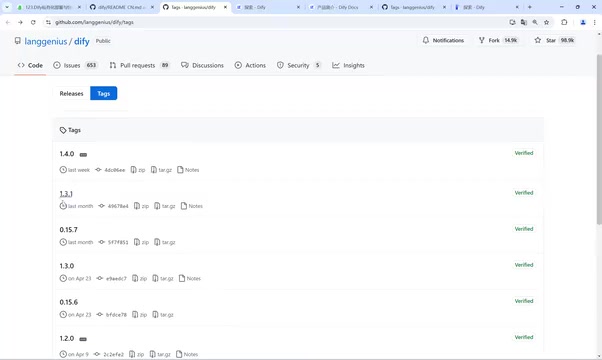
Task: Open the Pull requests tab
Action: point(139,65)
